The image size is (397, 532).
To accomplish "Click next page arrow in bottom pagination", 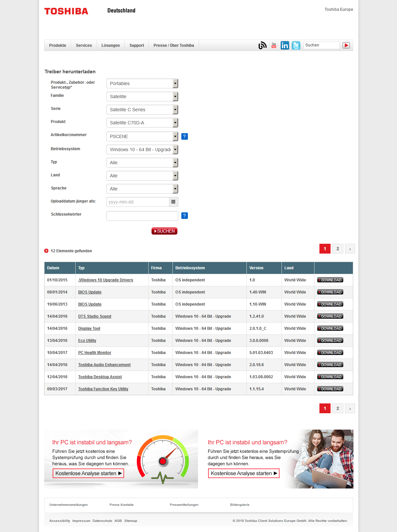I will (350, 408).
